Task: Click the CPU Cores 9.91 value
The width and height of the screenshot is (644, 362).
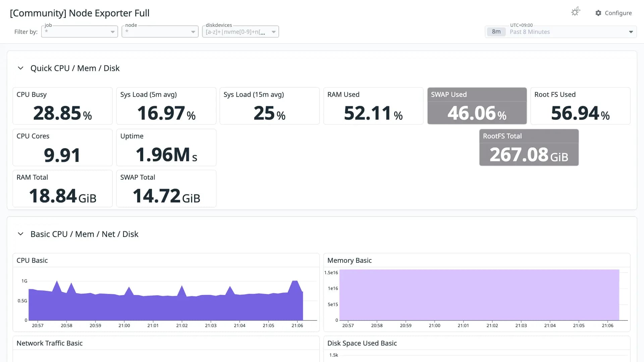Action: [62, 155]
